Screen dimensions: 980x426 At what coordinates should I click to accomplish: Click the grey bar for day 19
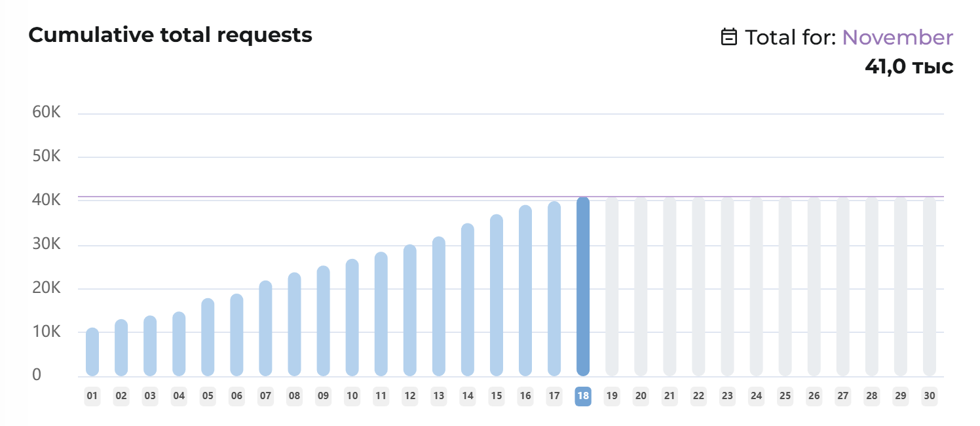(x=612, y=286)
